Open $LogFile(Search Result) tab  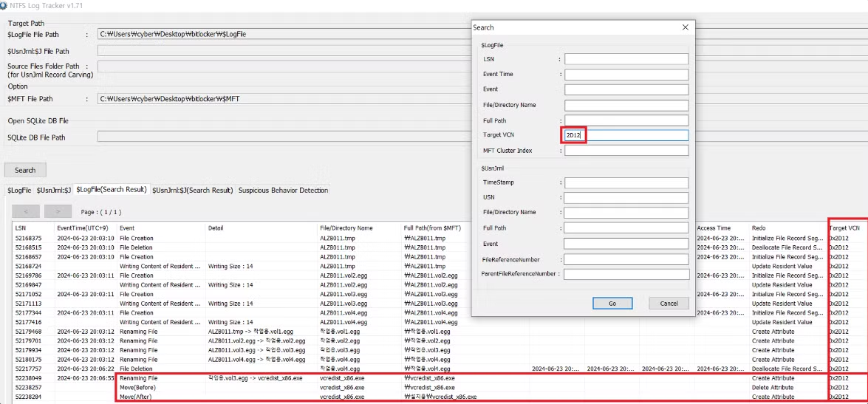tap(112, 190)
